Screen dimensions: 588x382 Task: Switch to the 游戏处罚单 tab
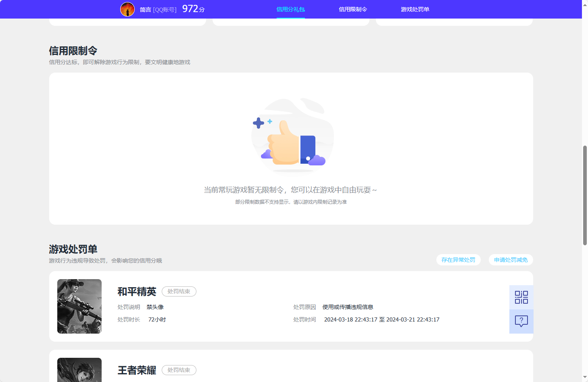coord(415,9)
